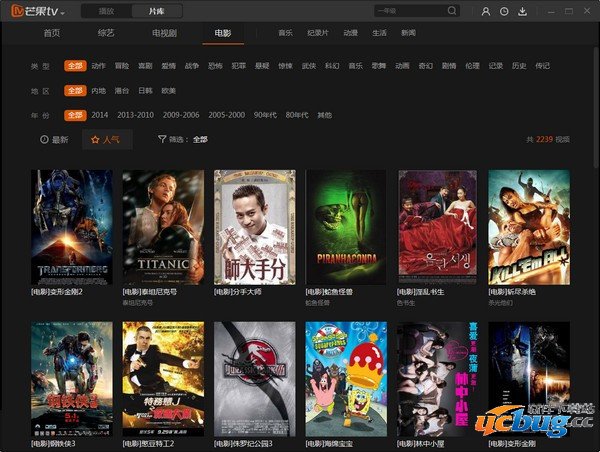Switch to the 播放 view button
Screen dimensions: 600x452
(x=106, y=11)
